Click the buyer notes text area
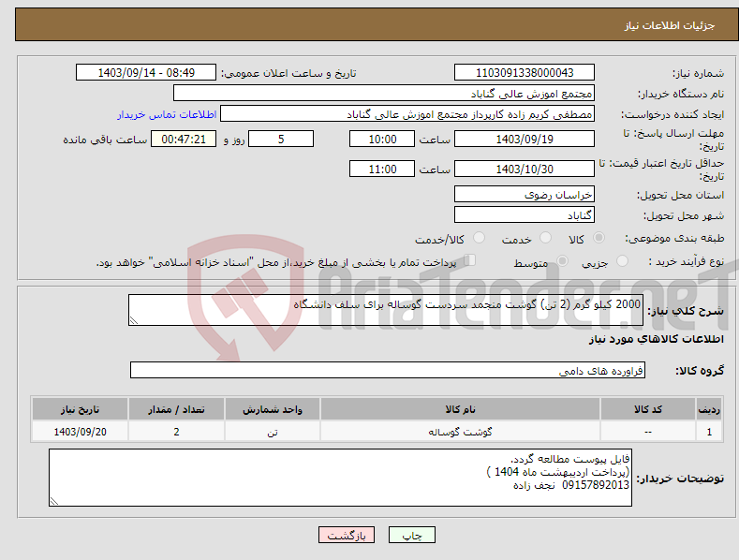Image resolution: width=739 pixels, height=560 pixels. point(340,478)
